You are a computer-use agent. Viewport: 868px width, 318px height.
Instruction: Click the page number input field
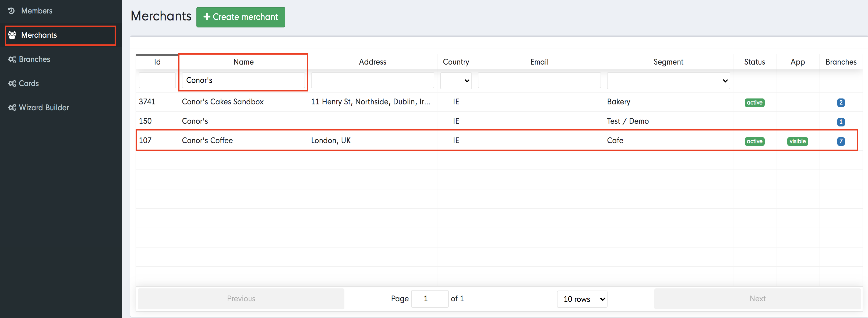pyautogui.click(x=430, y=299)
